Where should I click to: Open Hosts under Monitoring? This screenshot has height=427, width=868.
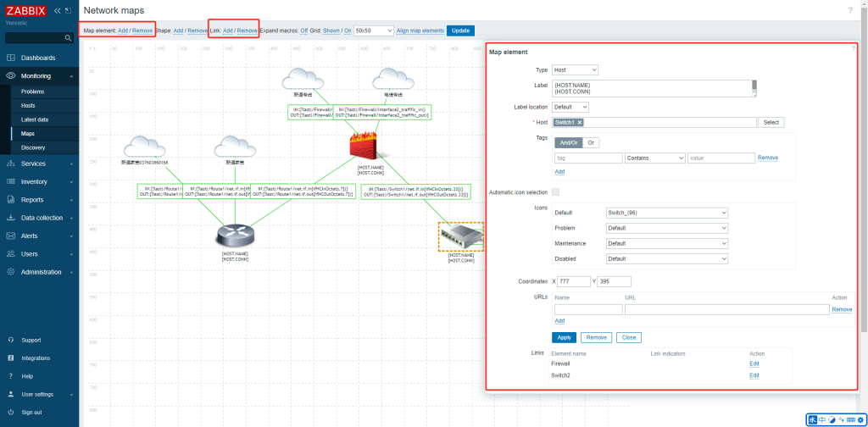tap(28, 106)
